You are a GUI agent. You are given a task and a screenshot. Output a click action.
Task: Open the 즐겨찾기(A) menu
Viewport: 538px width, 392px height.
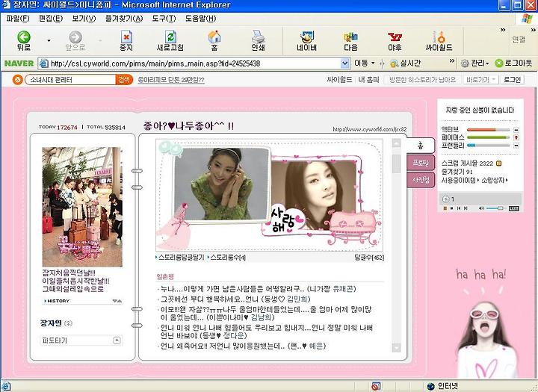(124, 19)
